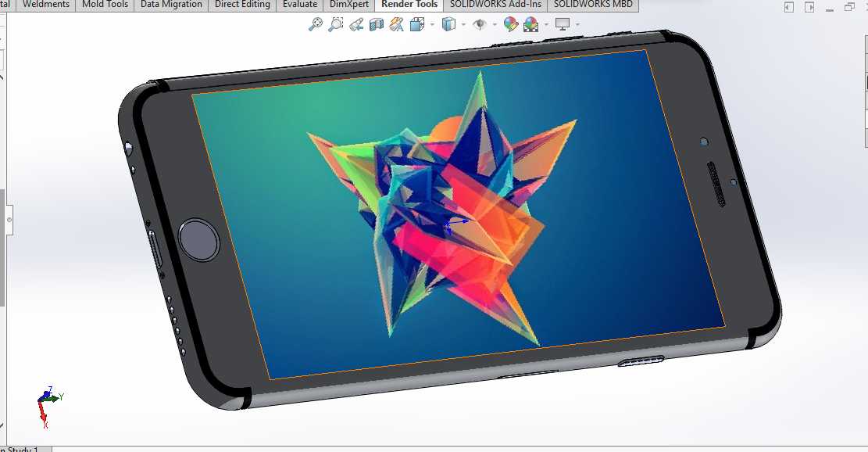The width and height of the screenshot is (868, 452).
Task: Click the right-arrow panel expand icon
Action: click(x=809, y=7)
